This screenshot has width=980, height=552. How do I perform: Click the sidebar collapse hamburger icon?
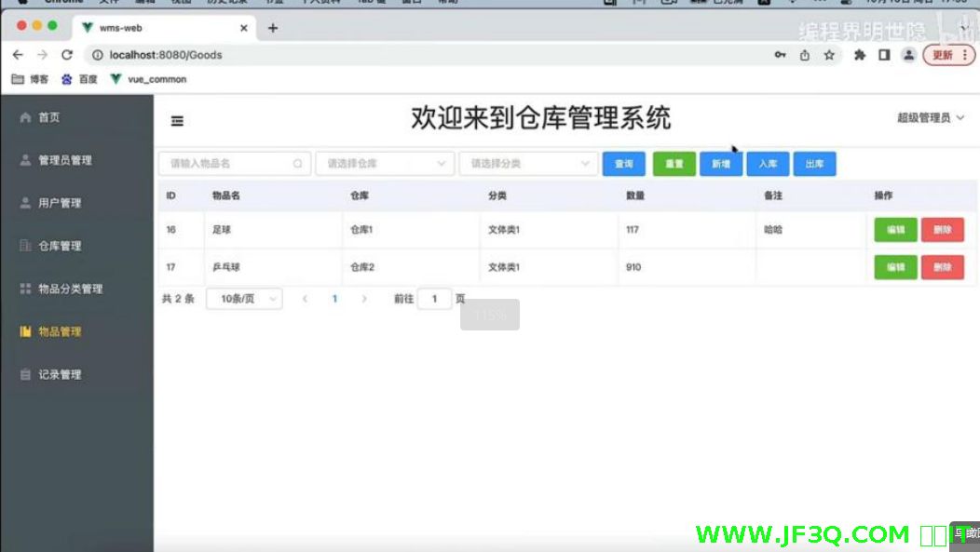coord(177,121)
